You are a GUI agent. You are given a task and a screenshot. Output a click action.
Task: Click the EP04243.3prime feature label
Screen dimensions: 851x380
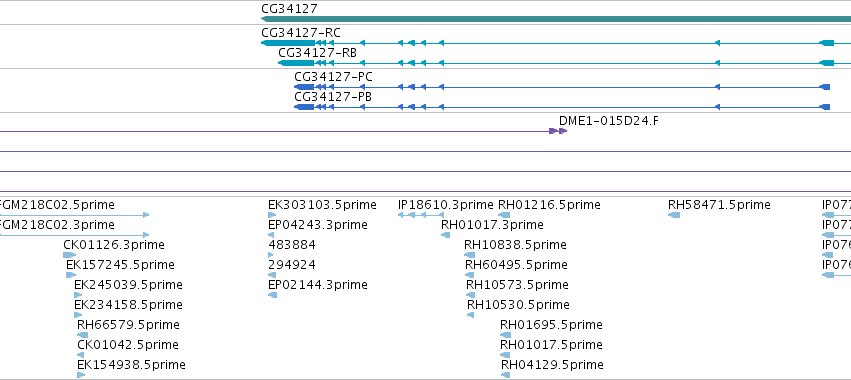pyautogui.click(x=317, y=225)
